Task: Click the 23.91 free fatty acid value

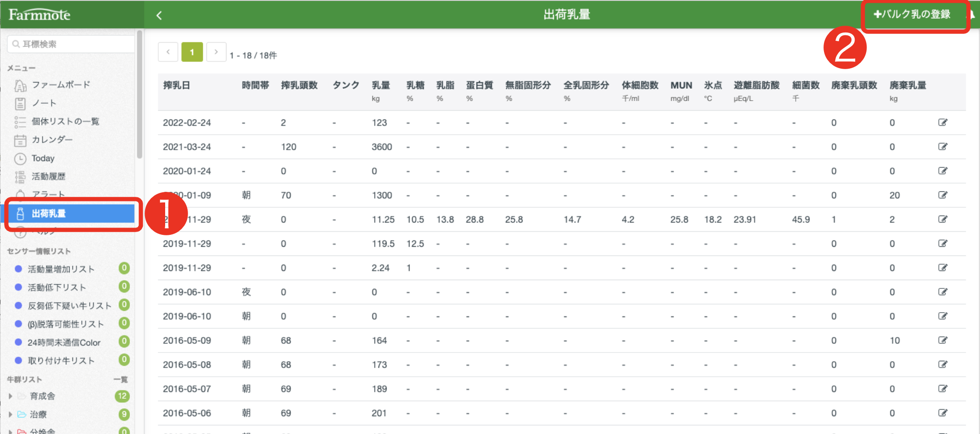Action: (x=745, y=220)
